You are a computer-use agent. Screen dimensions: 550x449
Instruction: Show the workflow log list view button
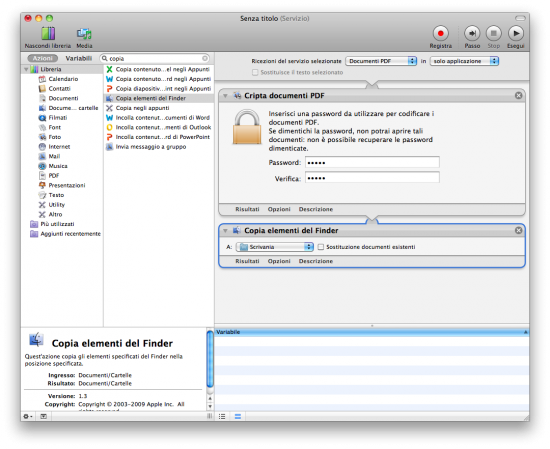tap(222, 416)
